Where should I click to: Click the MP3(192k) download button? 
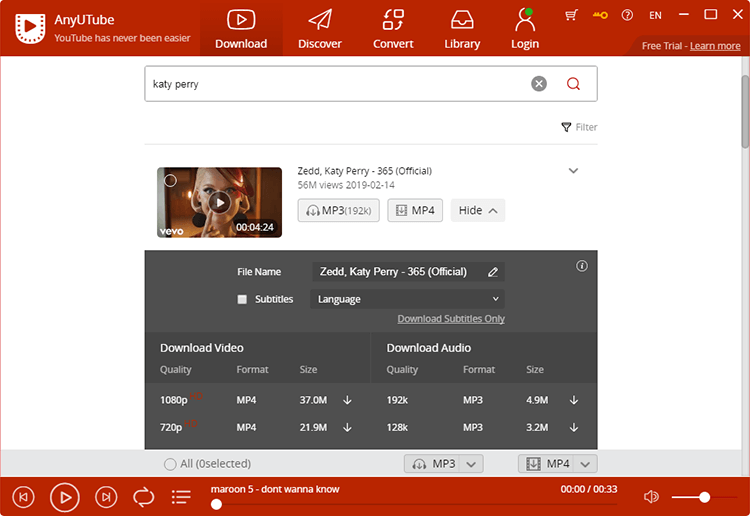point(339,210)
